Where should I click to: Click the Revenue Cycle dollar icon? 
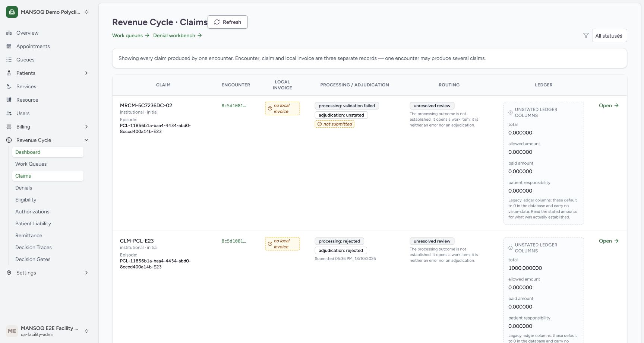pos(9,140)
